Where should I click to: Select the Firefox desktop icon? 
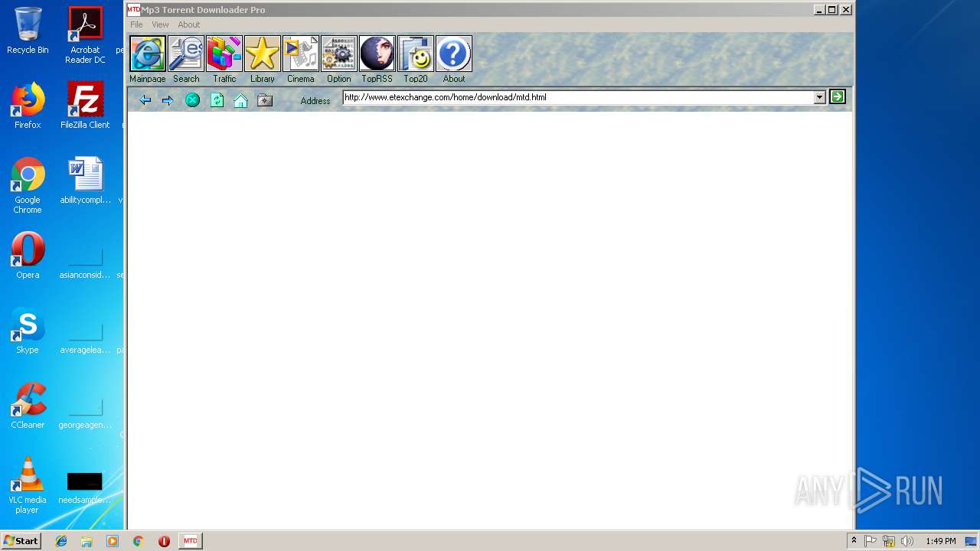pyautogui.click(x=28, y=106)
